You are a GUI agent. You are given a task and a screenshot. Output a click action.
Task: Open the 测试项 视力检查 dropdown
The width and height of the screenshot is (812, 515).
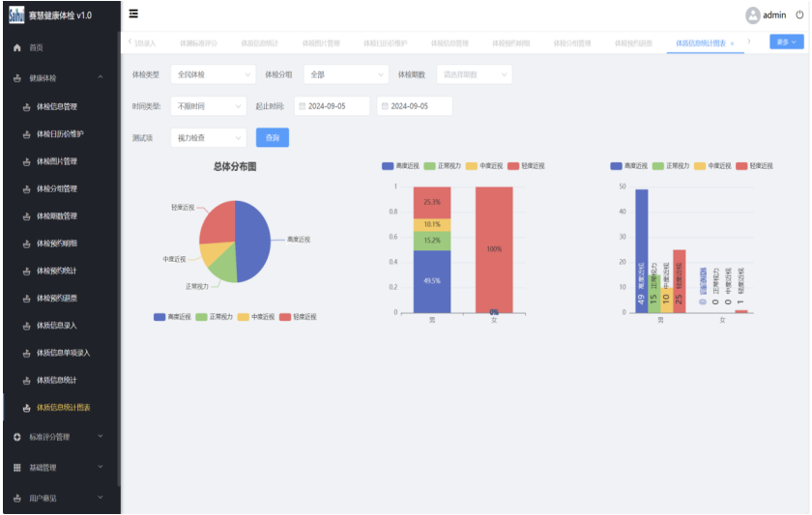[x=208, y=137]
